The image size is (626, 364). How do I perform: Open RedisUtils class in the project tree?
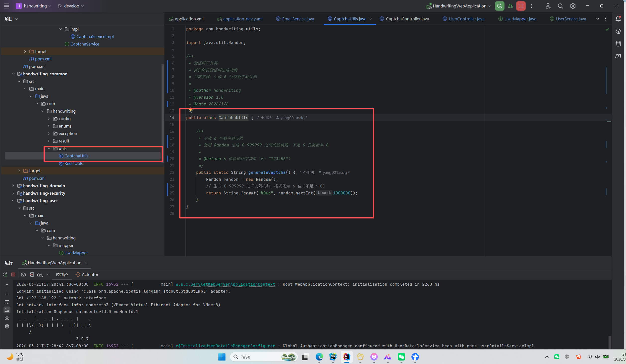[73, 163]
